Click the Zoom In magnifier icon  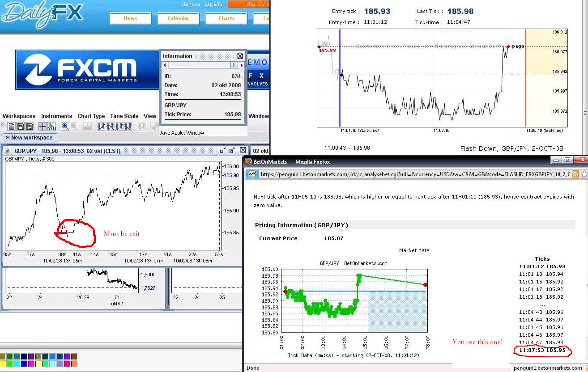[x=65, y=127]
